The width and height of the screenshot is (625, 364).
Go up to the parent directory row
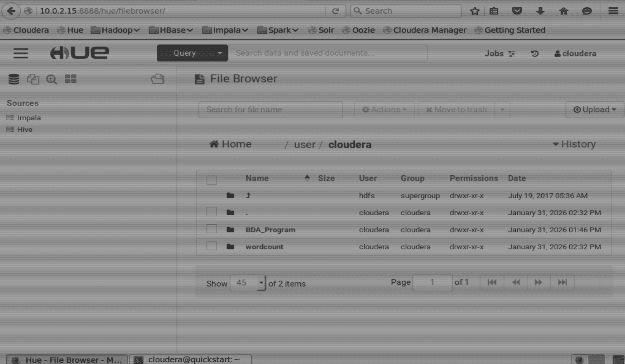[248, 195]
